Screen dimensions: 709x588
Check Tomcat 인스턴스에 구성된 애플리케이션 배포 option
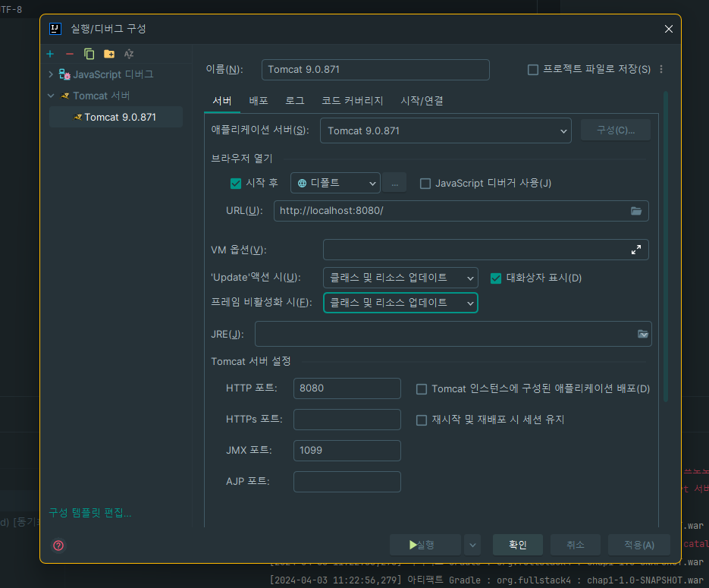click(422, 389)
